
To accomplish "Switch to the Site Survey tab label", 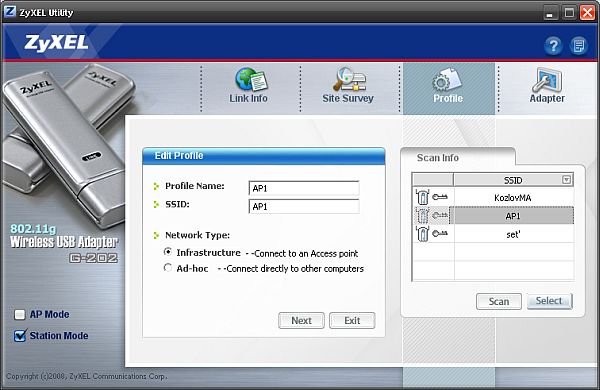I will tap(347, 98).
